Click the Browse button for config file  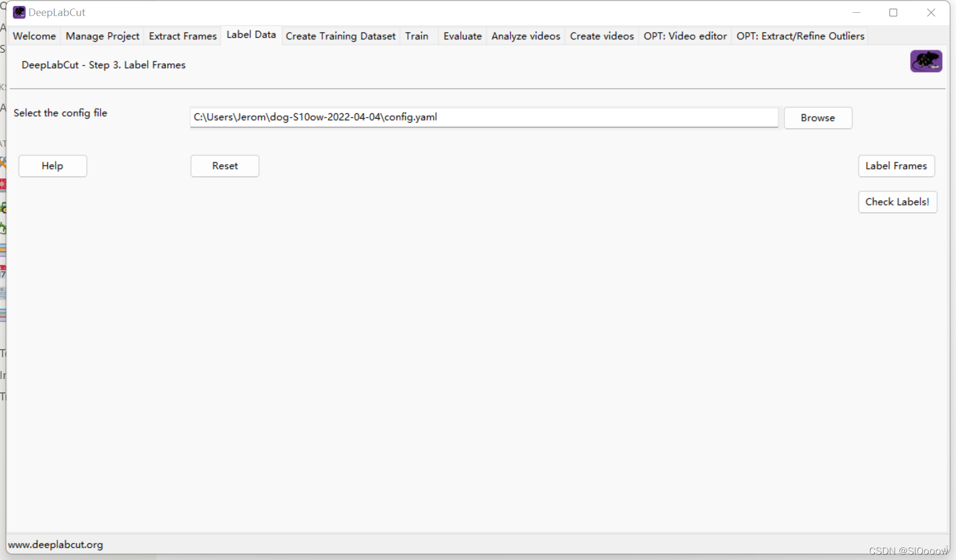pyautogui.click(x=818, y=118)
